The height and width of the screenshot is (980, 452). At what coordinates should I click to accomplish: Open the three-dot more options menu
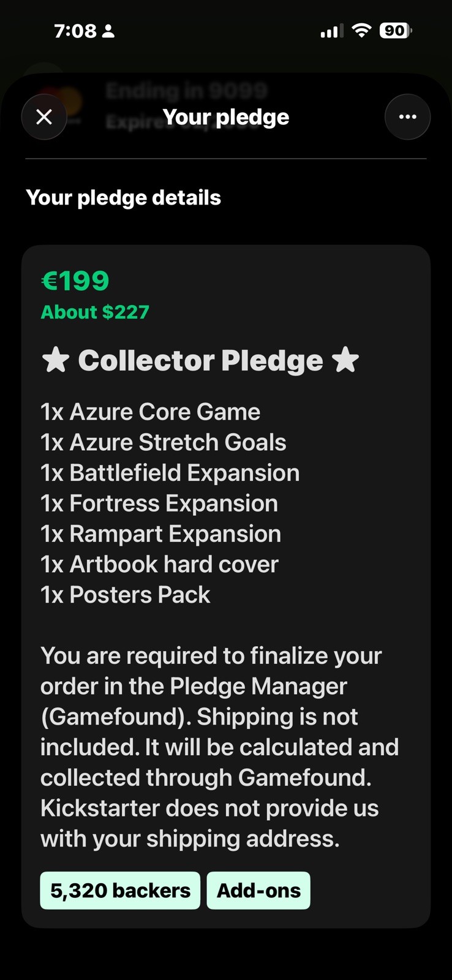[407, 116]
